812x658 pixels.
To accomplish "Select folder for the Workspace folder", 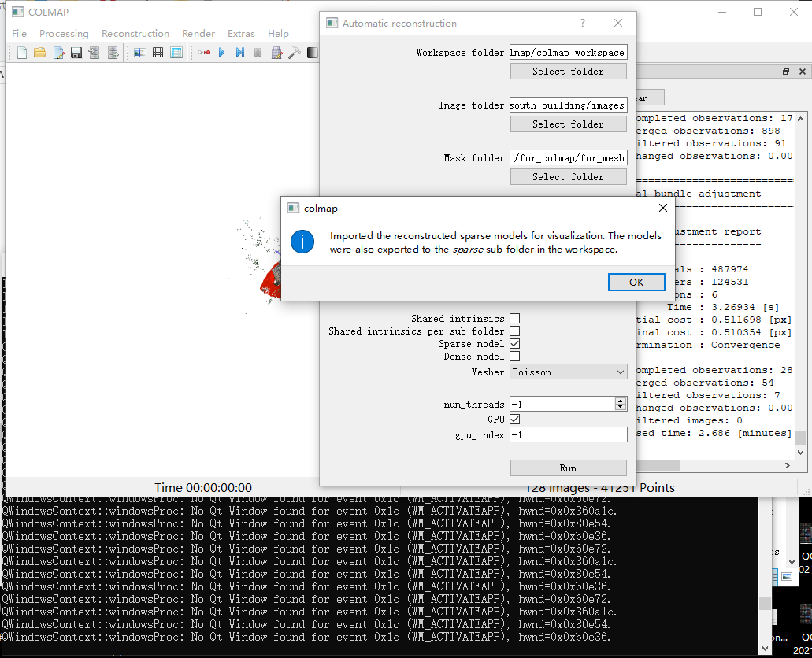I will point(568,72).
